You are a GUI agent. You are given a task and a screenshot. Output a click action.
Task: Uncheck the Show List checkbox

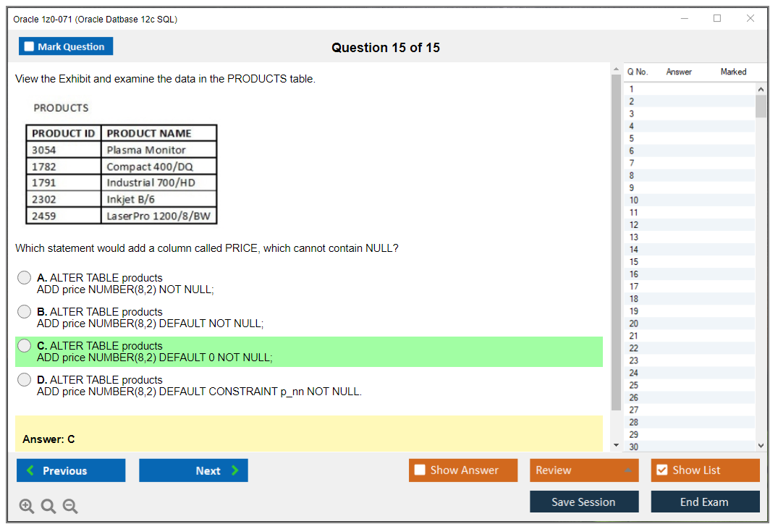(x=661, y=470)
